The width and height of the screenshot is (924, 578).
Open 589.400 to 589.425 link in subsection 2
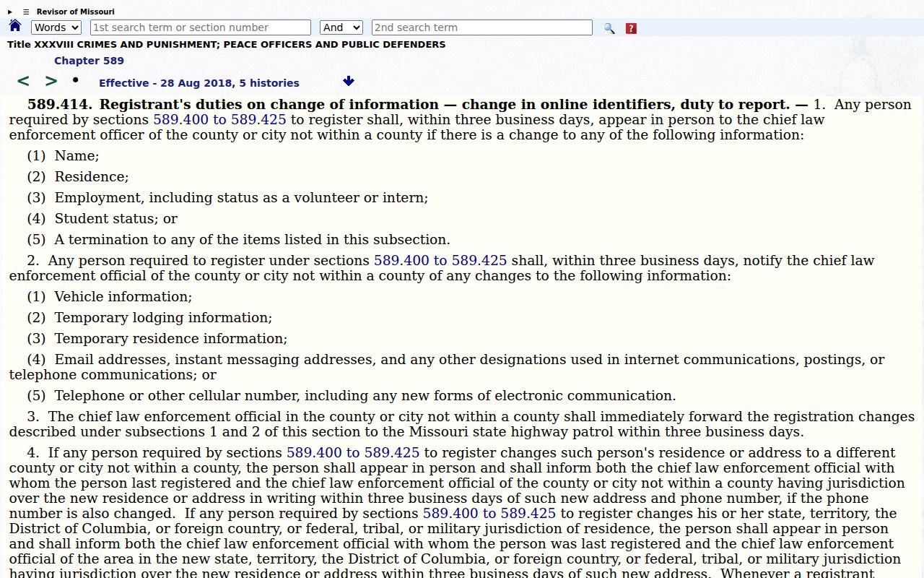point(440,261)
